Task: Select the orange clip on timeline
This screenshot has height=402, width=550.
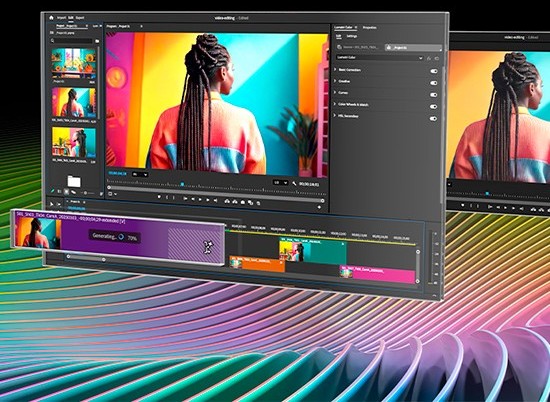Action: click(257, 264)
